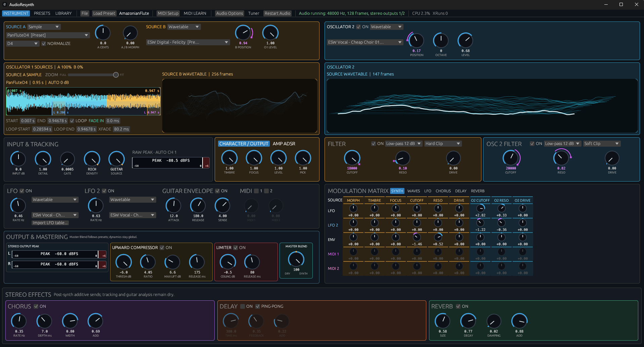Click the O1 LEVEL knob
This screenshot has height=347, width=644.
point(270,33)
